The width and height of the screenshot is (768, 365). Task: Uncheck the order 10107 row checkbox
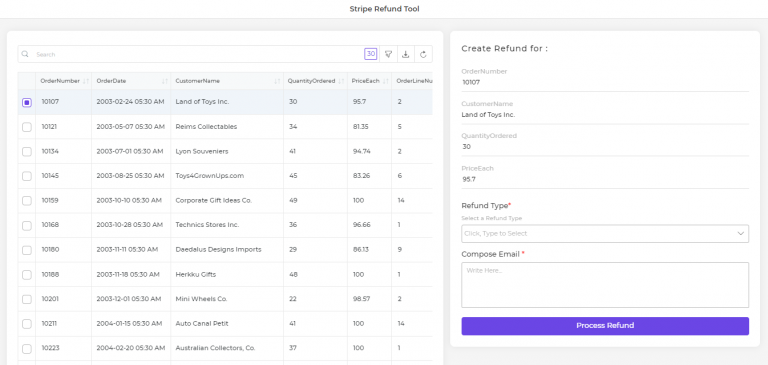[x=27, y=102]
